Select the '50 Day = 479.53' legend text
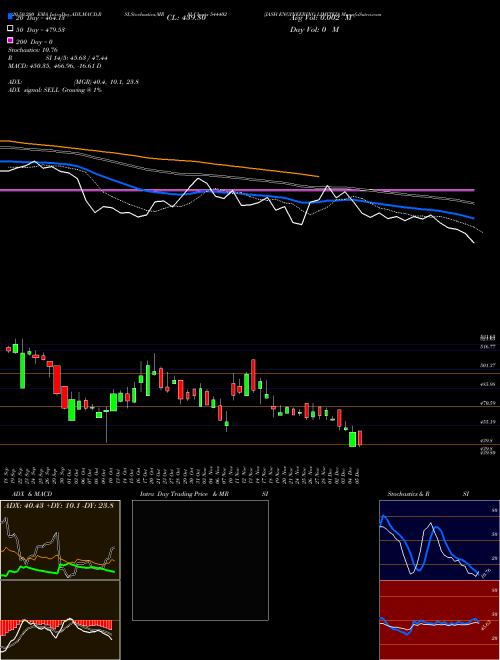This screenshot has height=660, width=500. tap(40, 30)
